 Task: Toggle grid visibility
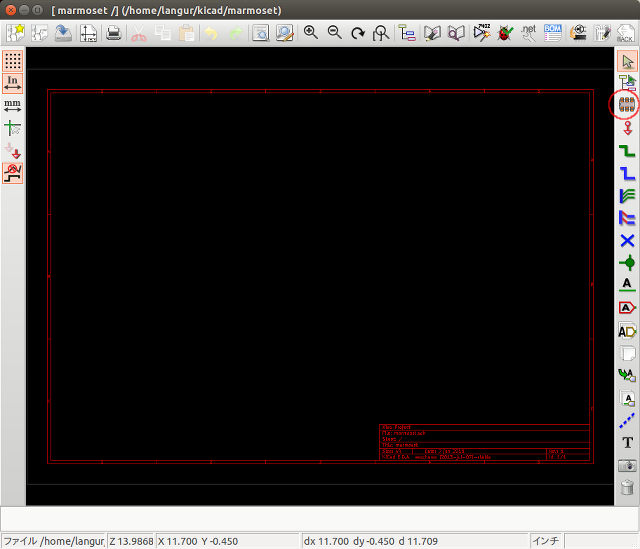pos(13,61)
